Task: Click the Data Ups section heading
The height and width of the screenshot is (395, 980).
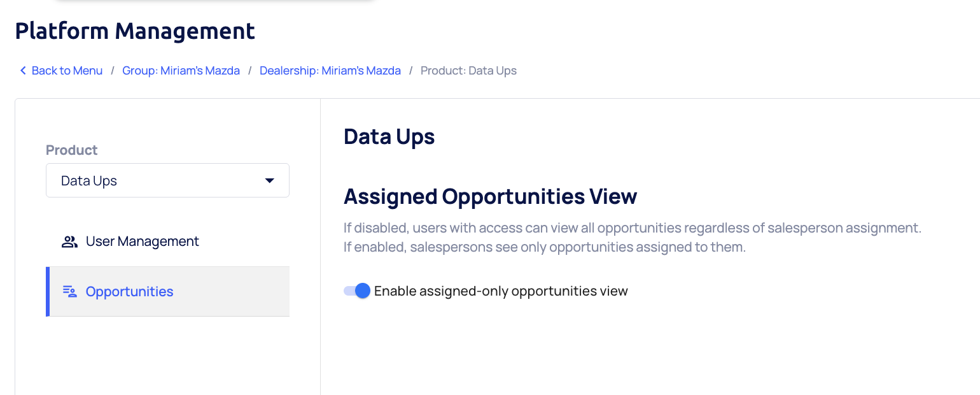Action: coord(389,136)
